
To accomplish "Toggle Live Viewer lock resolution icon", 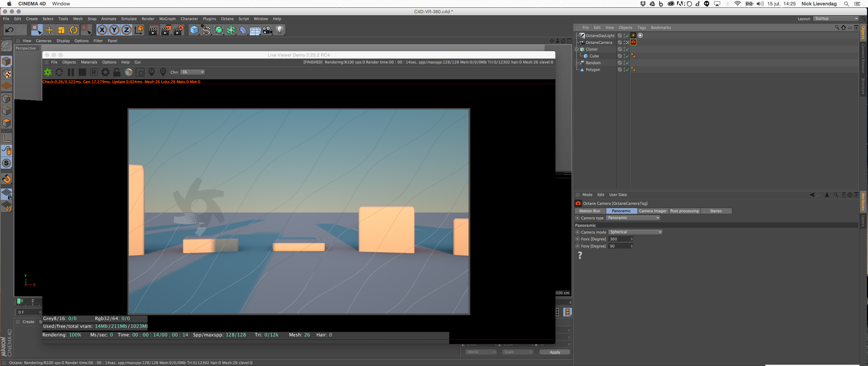I will click(x=117, y=72).
